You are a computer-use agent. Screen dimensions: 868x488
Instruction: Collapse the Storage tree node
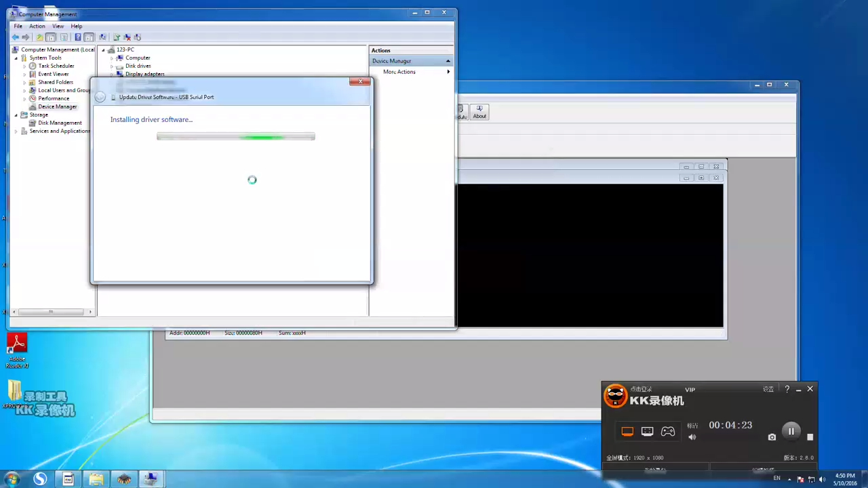(x=16, y=115)
